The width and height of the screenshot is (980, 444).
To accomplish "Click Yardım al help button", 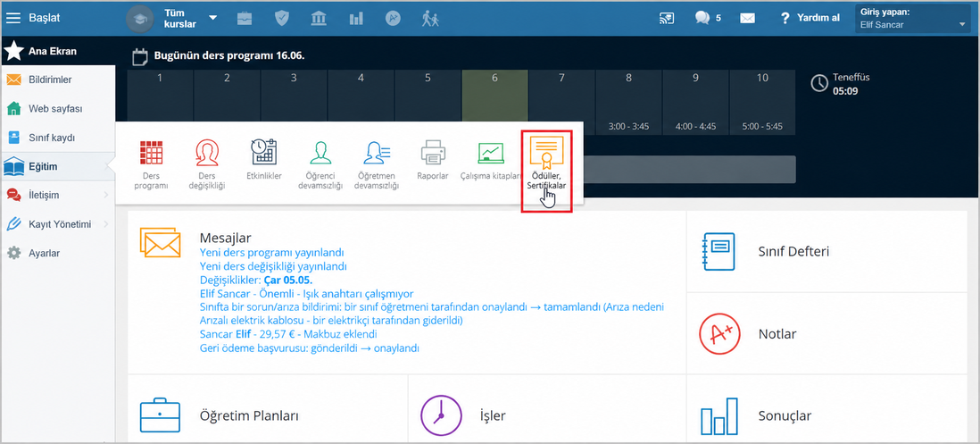I will click(x=810, y=18).
